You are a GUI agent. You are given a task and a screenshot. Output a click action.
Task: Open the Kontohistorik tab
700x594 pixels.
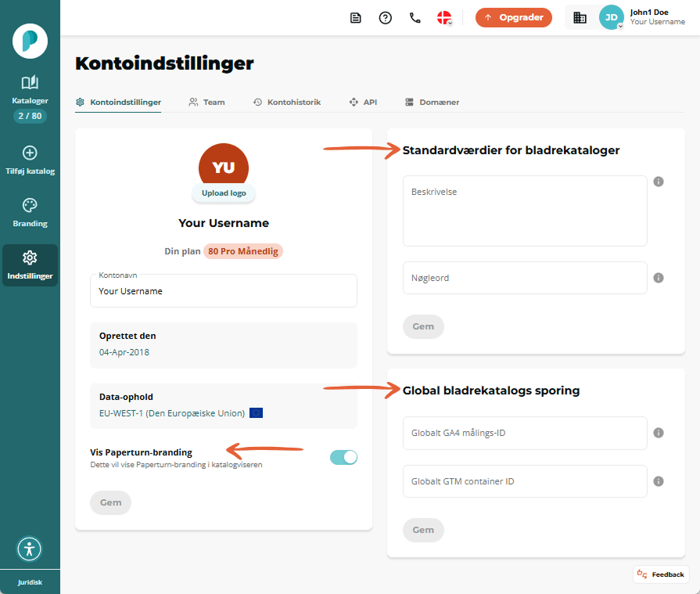click(x=286, y=103)
